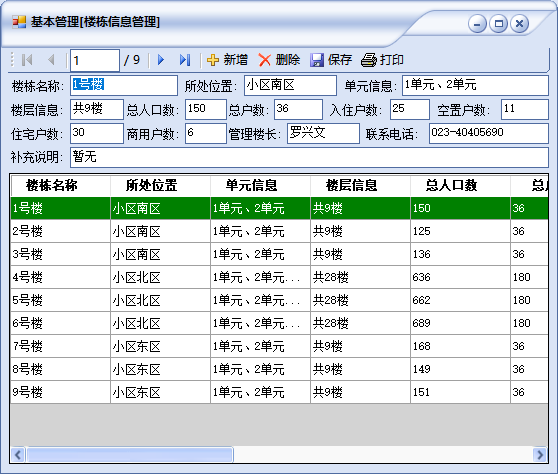Click the 楼栋名称 text field
This screenshot has width=558, height=474.
(124, 85)
